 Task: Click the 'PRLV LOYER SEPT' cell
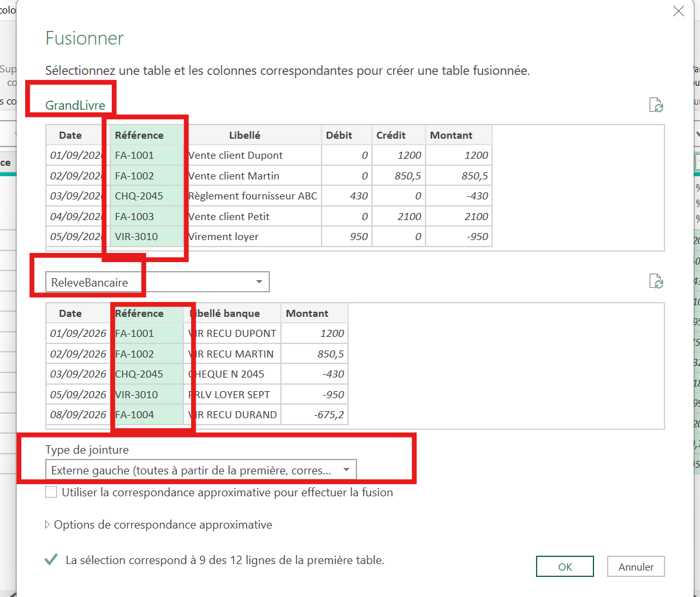[x=232, y=394]
